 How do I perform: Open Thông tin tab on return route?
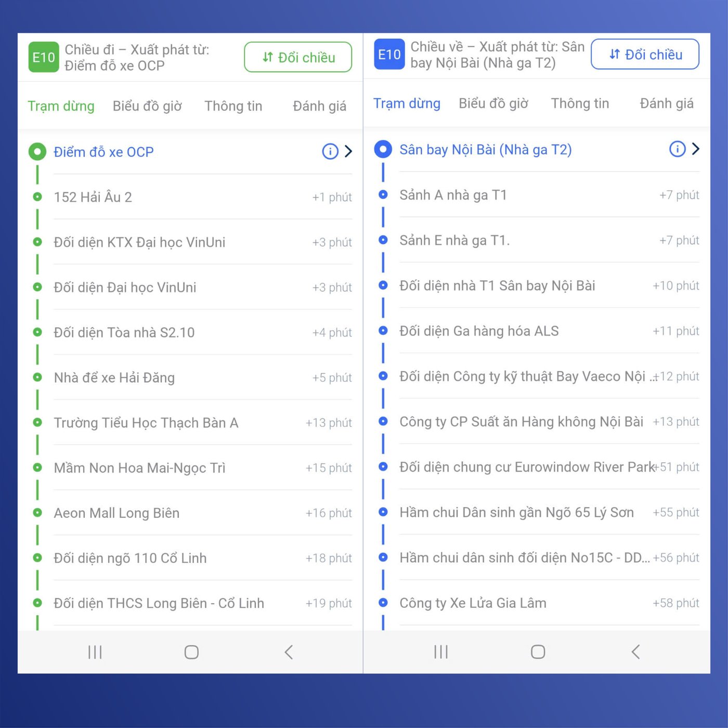click(580, 103)
